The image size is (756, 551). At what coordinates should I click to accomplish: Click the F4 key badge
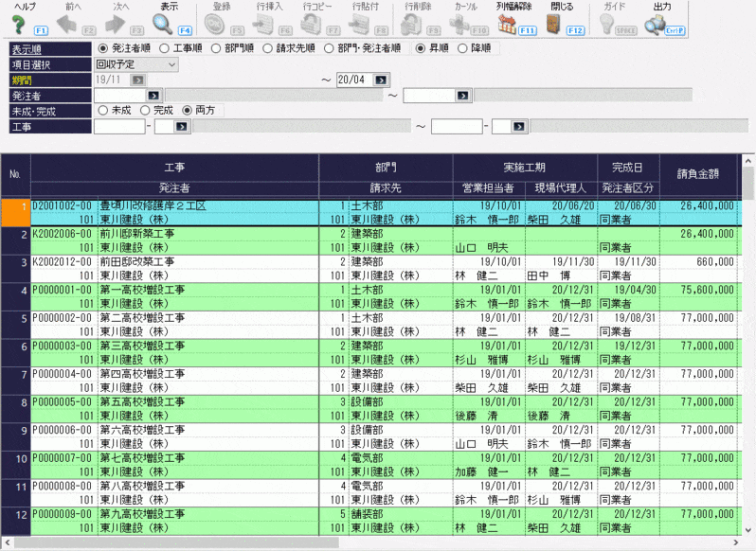tap(185, 30)
